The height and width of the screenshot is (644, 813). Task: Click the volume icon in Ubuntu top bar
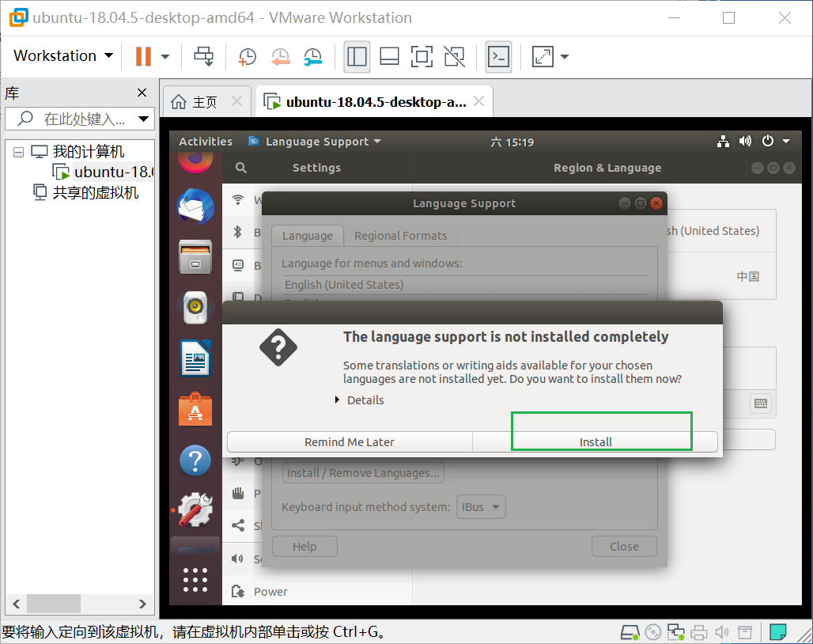pos(745,141)
